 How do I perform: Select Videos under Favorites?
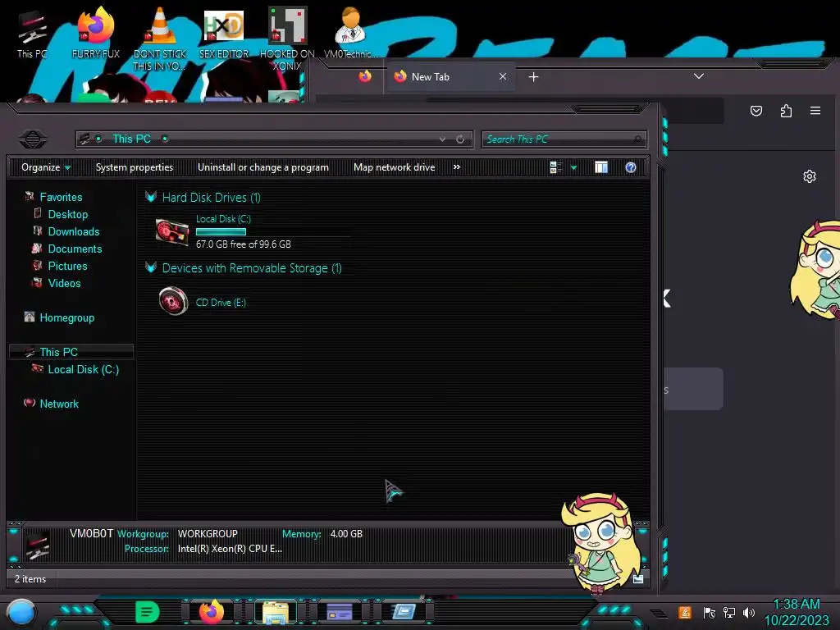[x=64, y=283]
